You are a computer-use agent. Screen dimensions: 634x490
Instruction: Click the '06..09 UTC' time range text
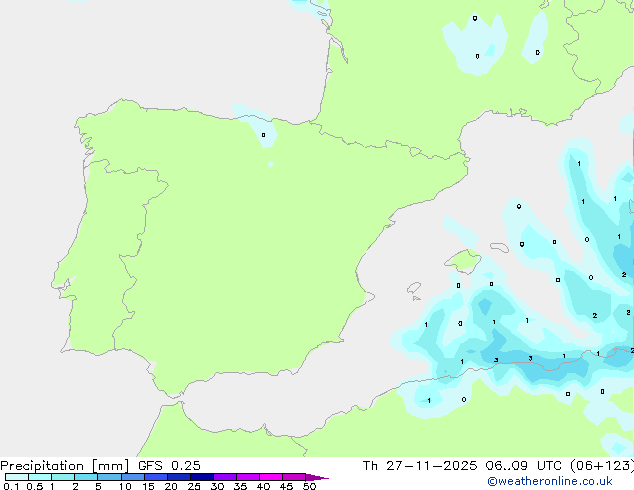coord(524,466)
